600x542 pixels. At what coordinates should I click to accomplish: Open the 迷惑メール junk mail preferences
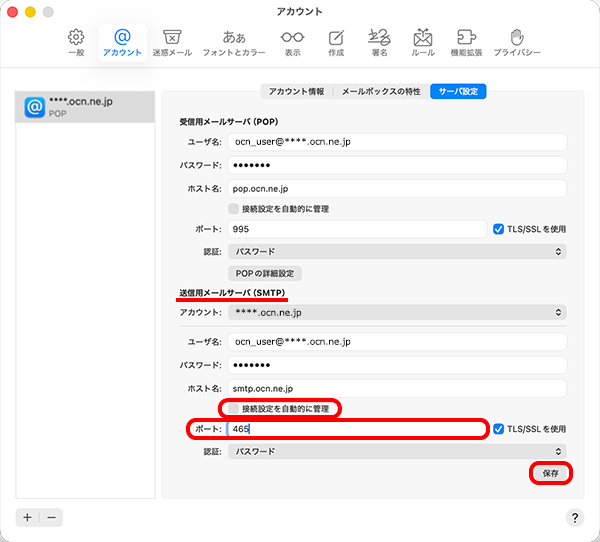pyautogui.click(x=172, y=41)
